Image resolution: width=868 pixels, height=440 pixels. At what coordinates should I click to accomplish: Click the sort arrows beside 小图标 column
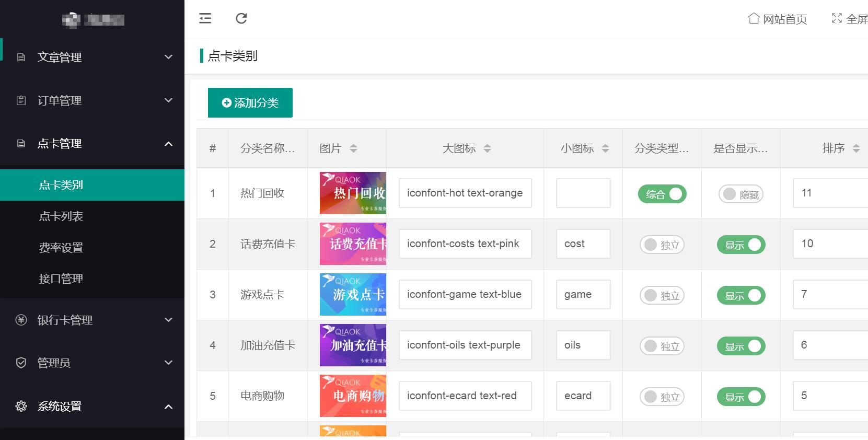tap(606, 148)
